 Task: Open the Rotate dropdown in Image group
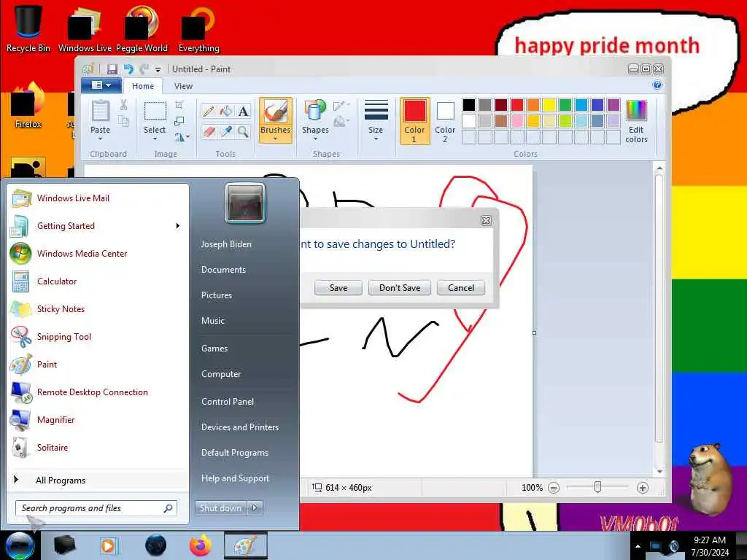pyautogui.click(x=182, y=137)
